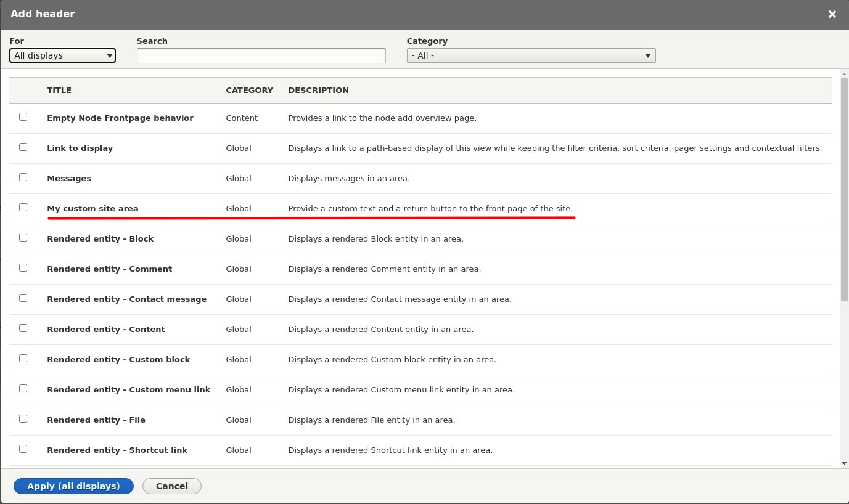Click 'Rendered entity - Content' title

pyautogui.click(x=106, y=330)
